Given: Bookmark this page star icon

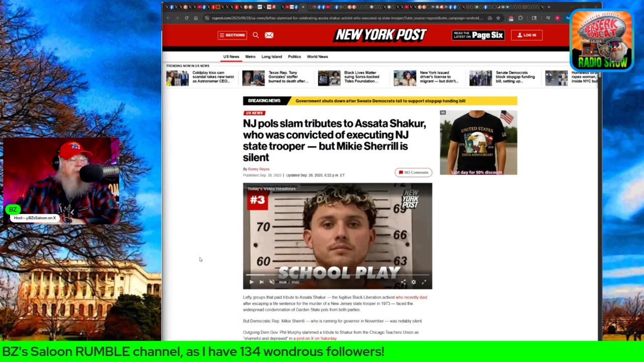Looking at the screenshot, I should point(498,18).
